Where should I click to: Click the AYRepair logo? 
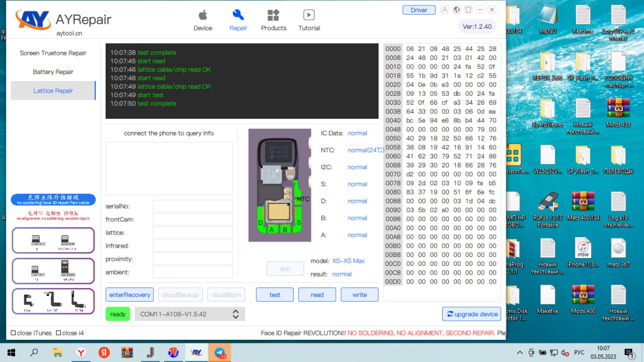click(x=63, y=21)
